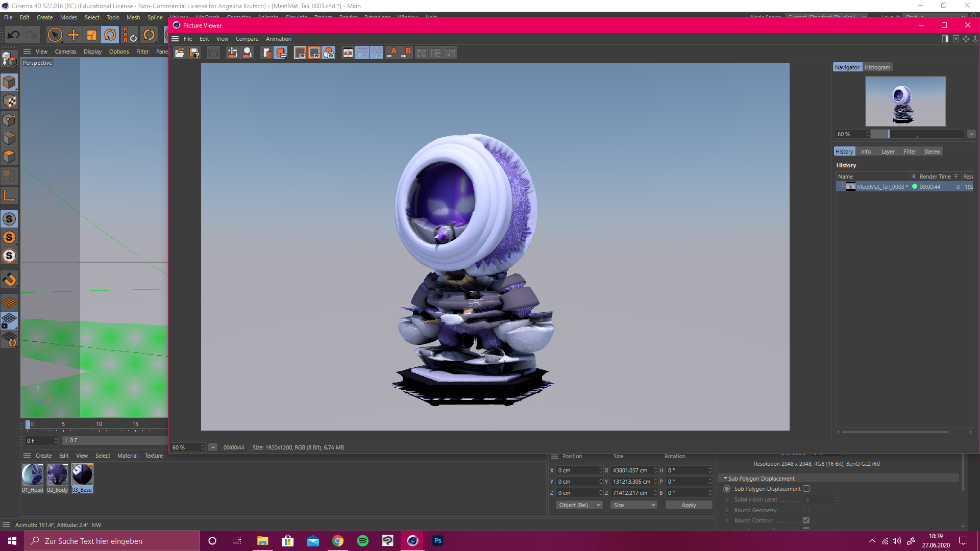Viewport: 980px width, 551px height.
Task: Toggle AB compare mode icon
Action: point(348,53)
